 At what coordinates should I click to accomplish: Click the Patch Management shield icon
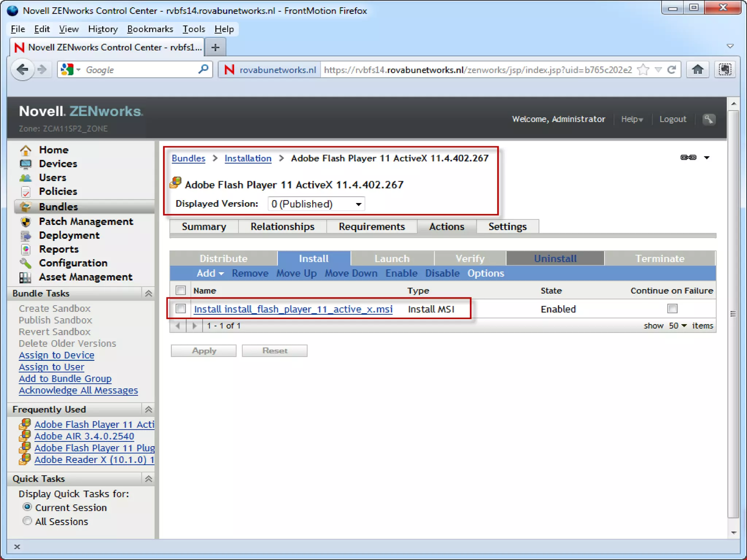pyautogui.click(x=26, y=222)
